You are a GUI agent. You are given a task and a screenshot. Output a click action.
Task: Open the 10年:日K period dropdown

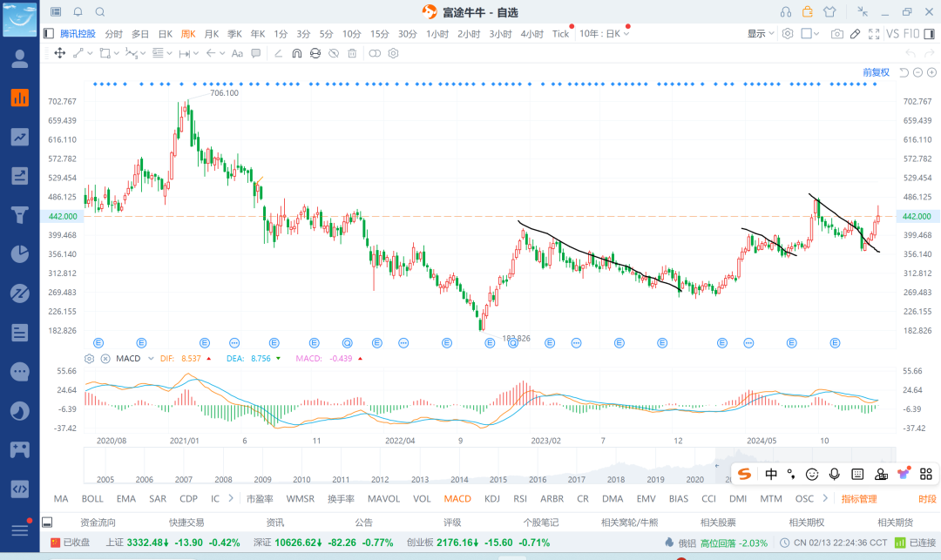605,34
